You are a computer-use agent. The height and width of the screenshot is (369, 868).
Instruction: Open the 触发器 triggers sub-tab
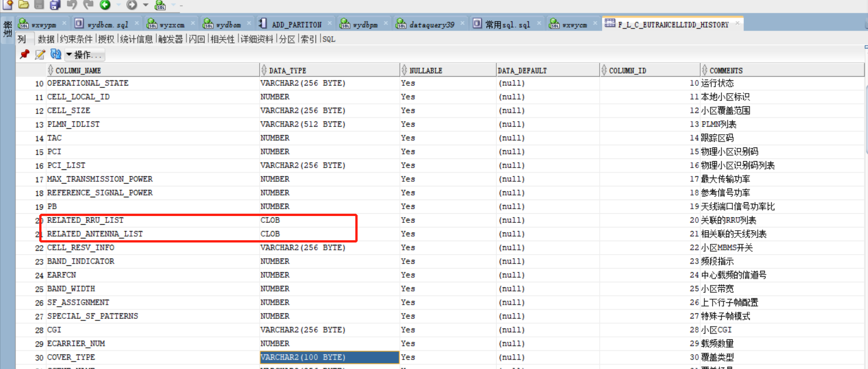pos(171,39)
